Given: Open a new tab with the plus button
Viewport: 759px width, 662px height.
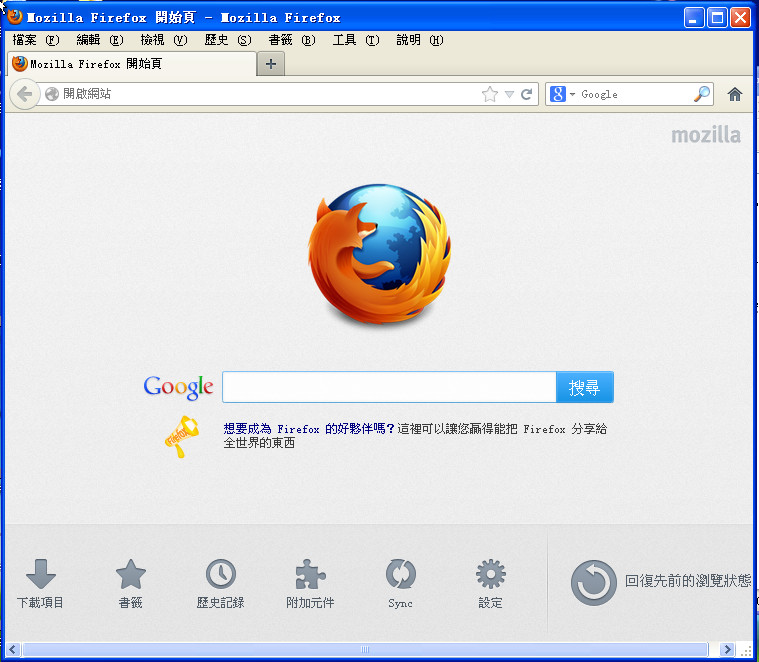Looking at the screenshot, I should pyautogui.click(x=271, y=64).
